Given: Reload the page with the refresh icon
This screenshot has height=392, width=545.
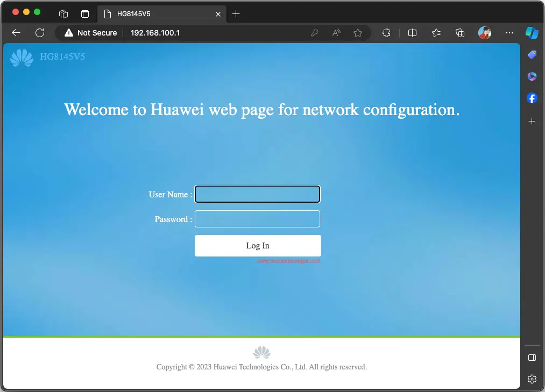Looking at the screenshot, I should point(40,33).
